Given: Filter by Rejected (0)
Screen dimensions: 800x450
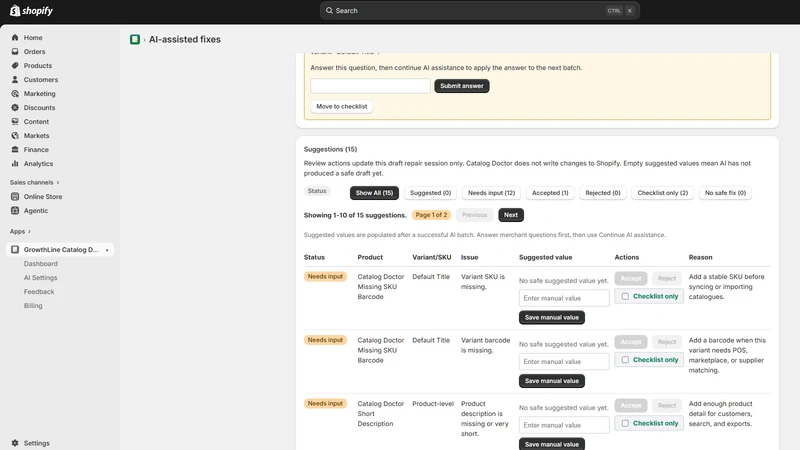Looking at the screenshot, I should [x=603, y=193].
